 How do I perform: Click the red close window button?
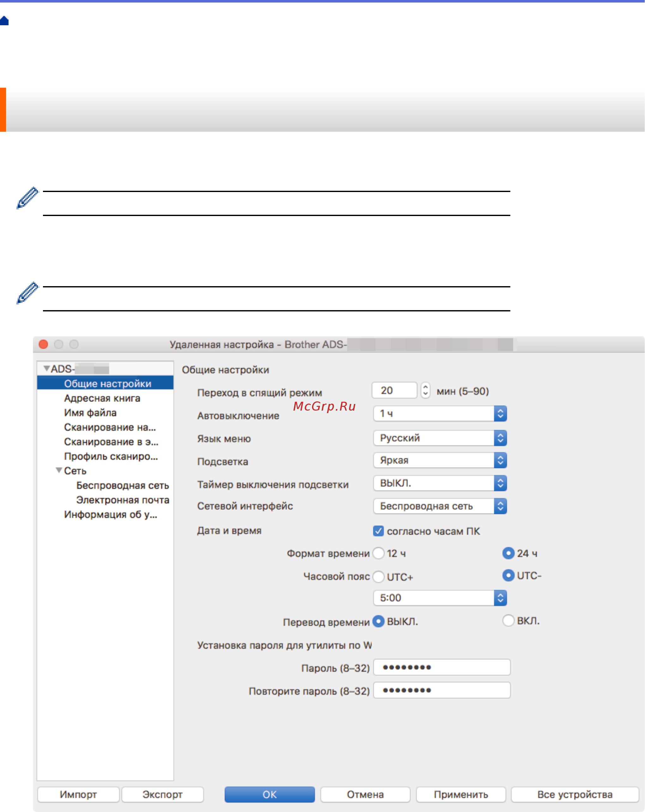tap(43, 344)
